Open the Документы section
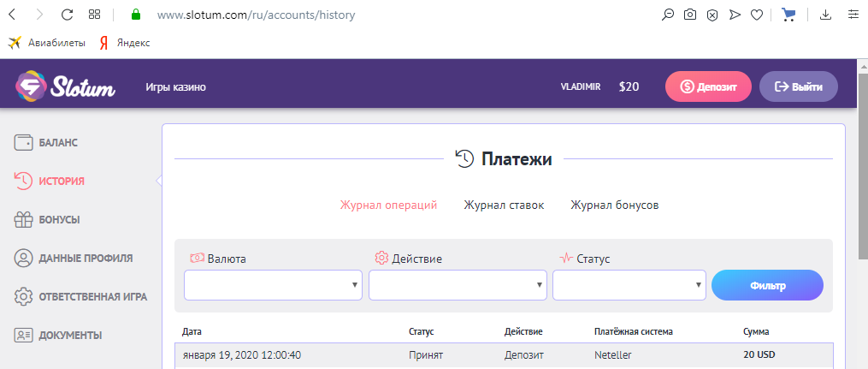 58,336
